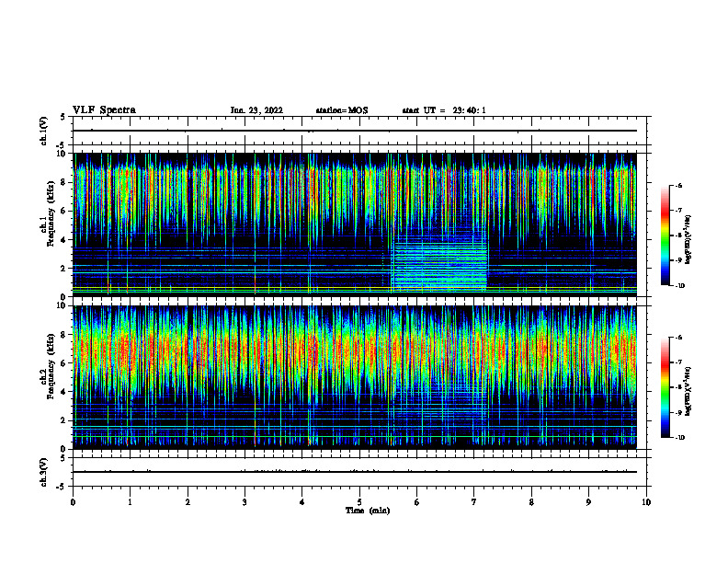Click time axis tick label "0"
The height and width of the screenshot is (563, 728).
[x=73, y=502]
